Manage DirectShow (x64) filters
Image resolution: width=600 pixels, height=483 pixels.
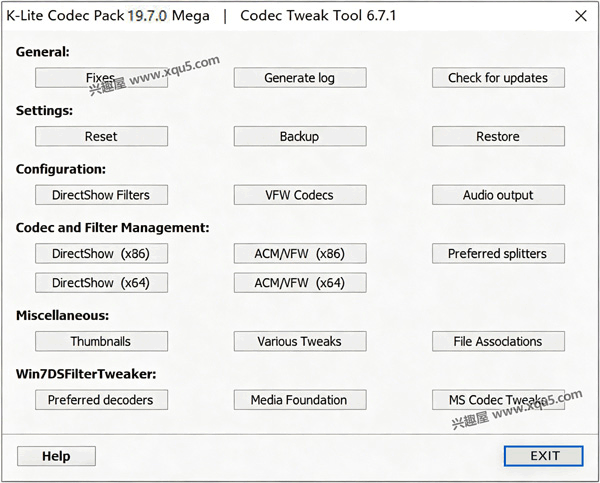[x=101, y=282]
